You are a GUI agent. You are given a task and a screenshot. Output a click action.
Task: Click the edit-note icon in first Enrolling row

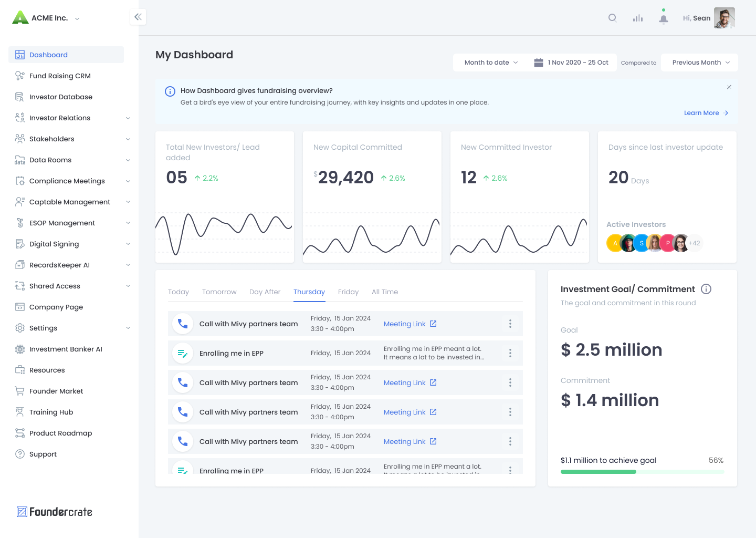tap(183, 353)
